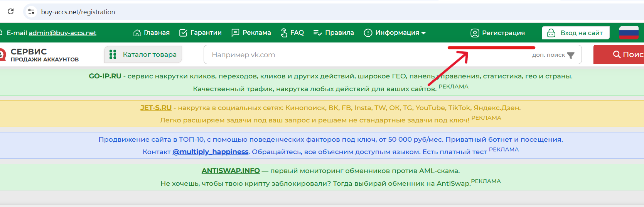
Task: Click РЕКЛАМА label in ANTISWAP.INFO banner
Action: point(486,181)
